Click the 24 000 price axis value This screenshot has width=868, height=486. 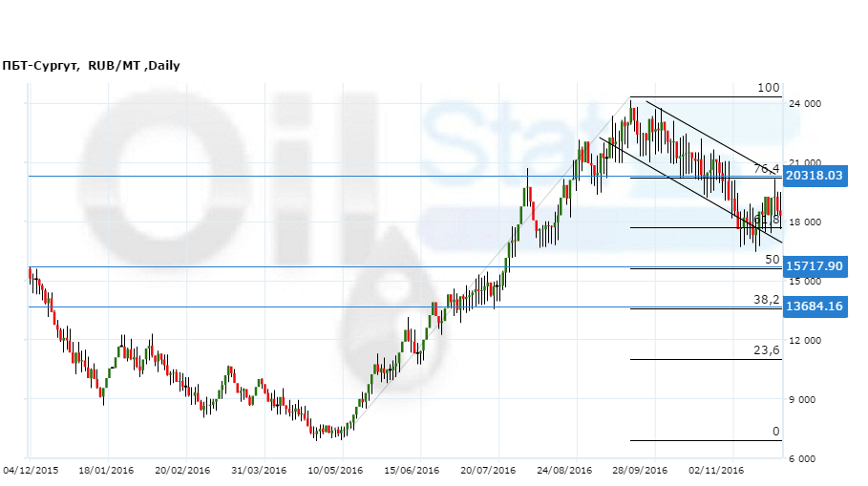(x=804, y=104)
